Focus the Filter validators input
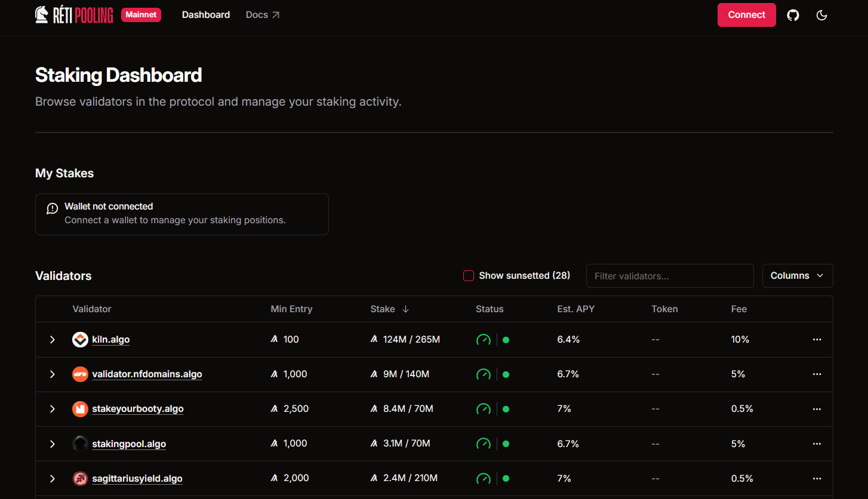 point(670,276)
